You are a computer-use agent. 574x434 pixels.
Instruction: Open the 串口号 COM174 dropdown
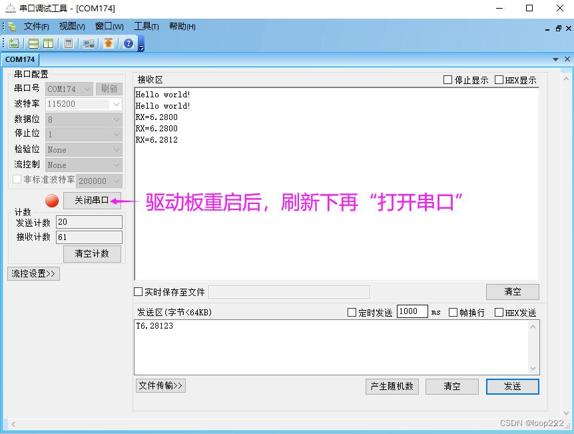point(69,89)
